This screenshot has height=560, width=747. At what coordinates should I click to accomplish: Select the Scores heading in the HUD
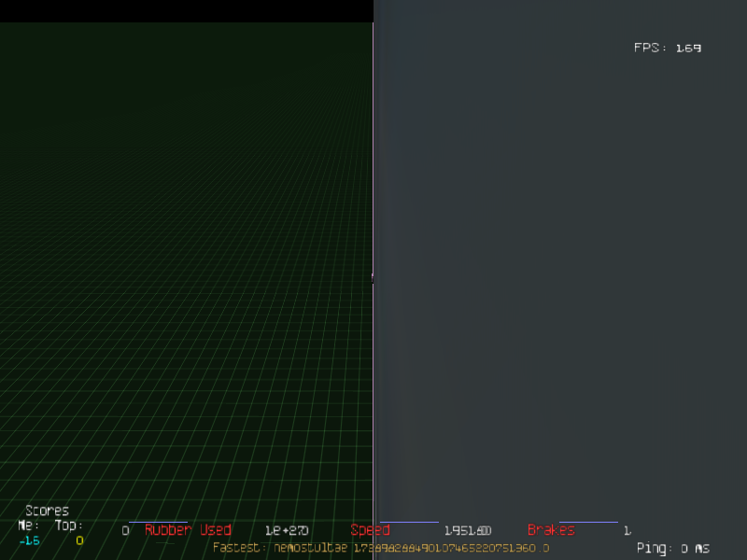(x=47, y=511)
